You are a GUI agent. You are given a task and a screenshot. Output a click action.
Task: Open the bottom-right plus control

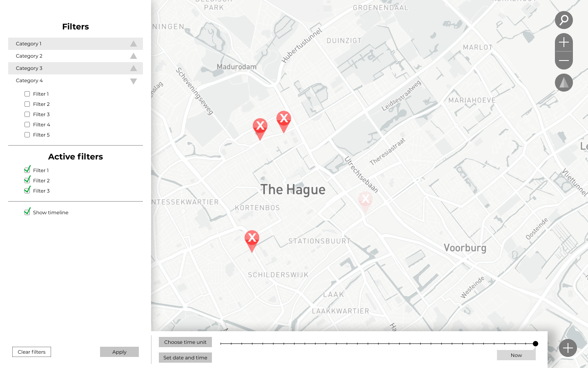[x=568, y=348]
